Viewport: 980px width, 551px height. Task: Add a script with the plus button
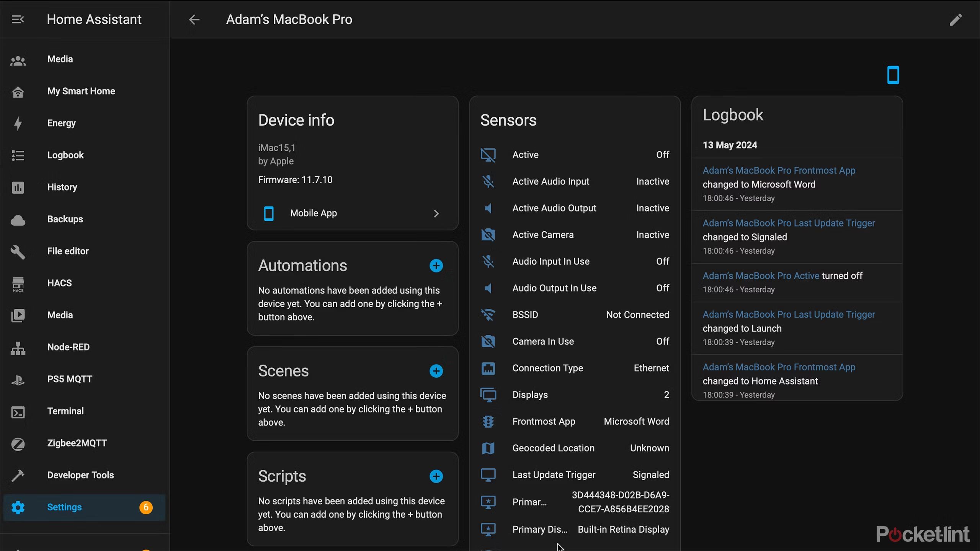click(x=436, y=476)
